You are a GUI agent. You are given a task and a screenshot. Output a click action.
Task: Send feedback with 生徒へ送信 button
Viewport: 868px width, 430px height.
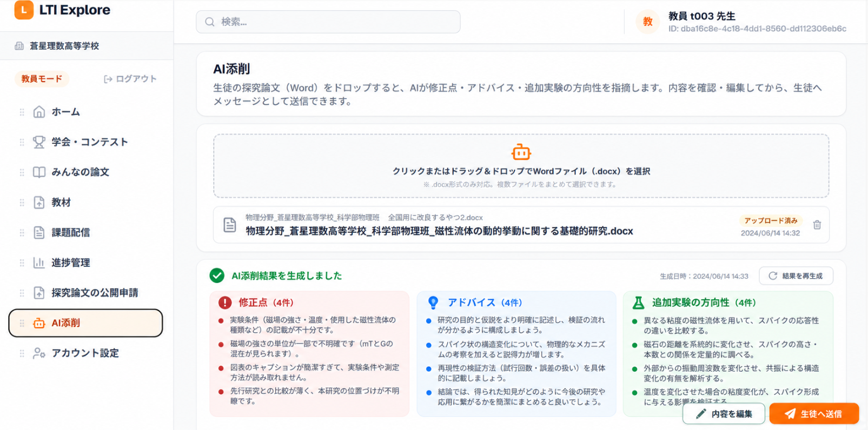814,414
